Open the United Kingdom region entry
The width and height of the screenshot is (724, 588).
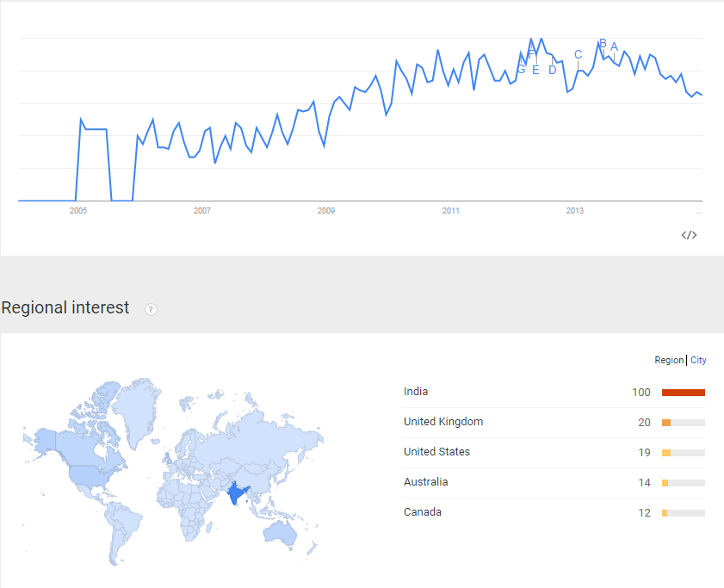tap(443, 422)
